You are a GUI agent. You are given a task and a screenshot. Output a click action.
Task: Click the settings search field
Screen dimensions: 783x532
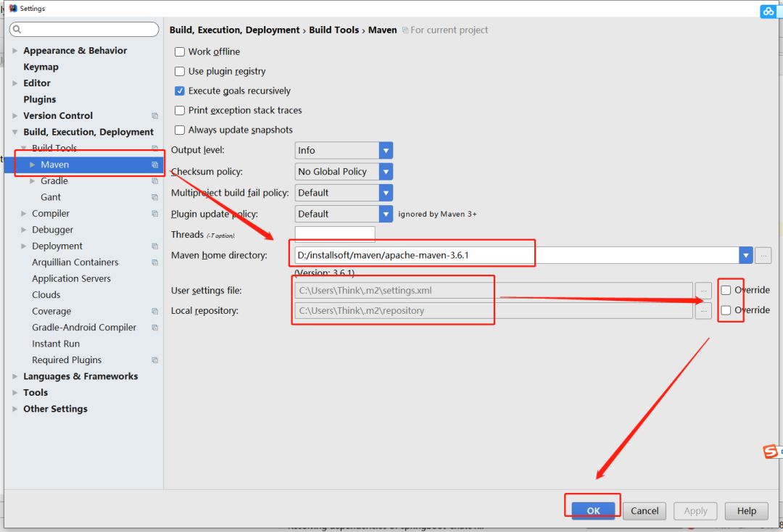tap(84, 30)
